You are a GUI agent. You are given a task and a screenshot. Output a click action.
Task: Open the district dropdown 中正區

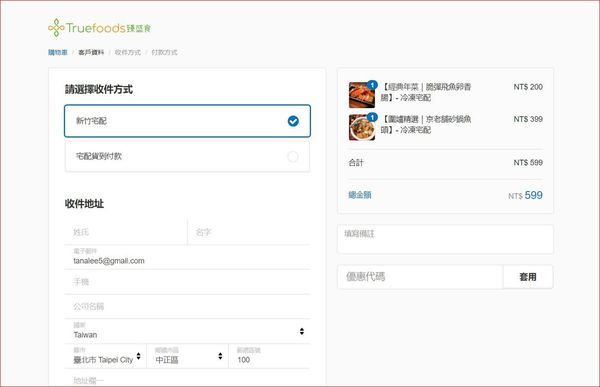pos(188,356)
